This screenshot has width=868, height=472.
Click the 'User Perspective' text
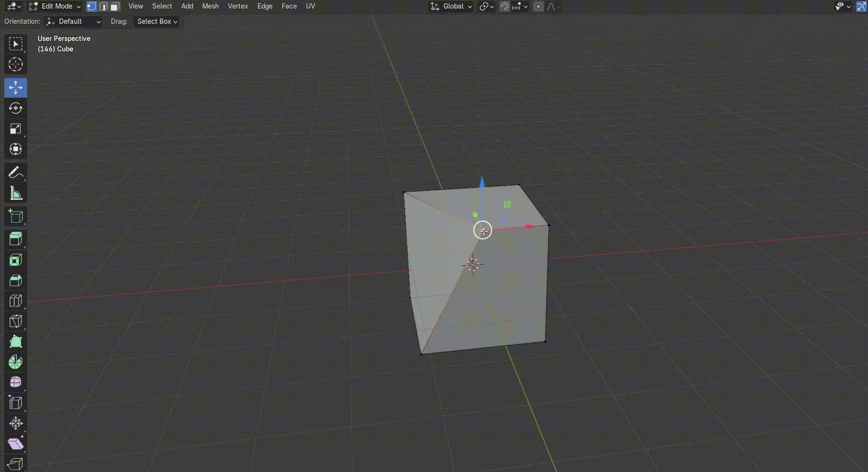pos(64,39)
